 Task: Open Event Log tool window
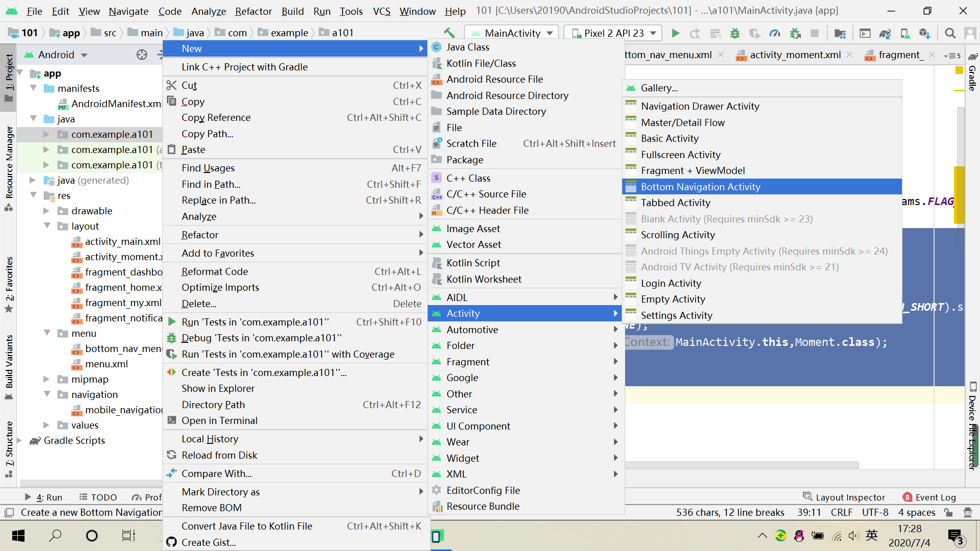[929, 497]
